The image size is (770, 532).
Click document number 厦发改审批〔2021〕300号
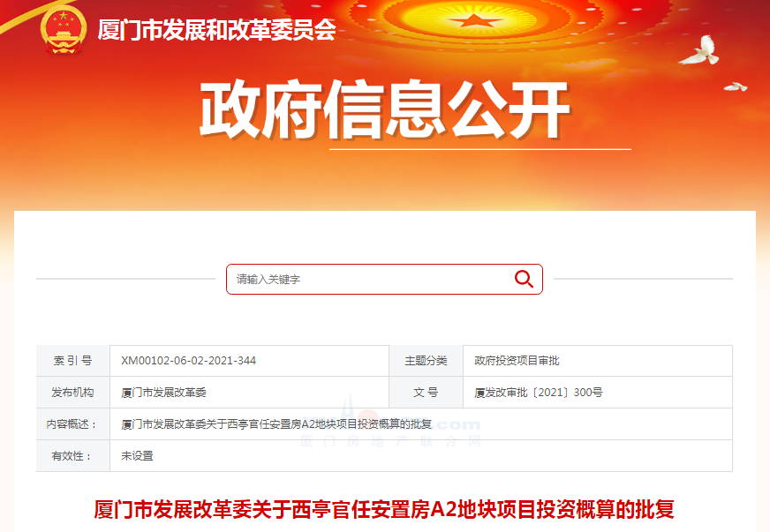tap(539, 393)
